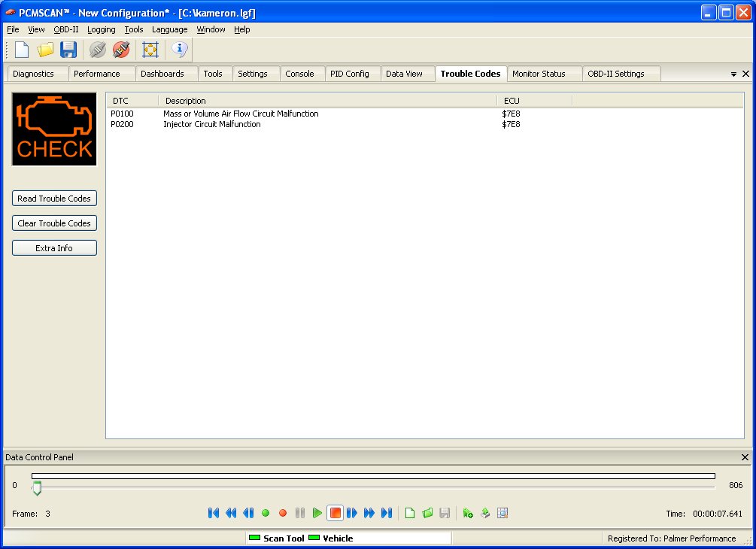
Task: Select the P0200 trouble code row
Action: (x=424, y=124)
